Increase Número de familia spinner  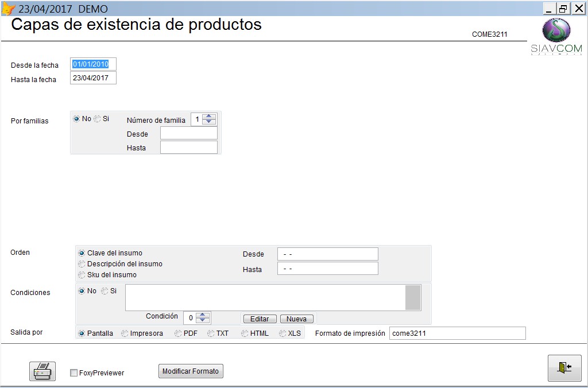click(x=209, y=117)
